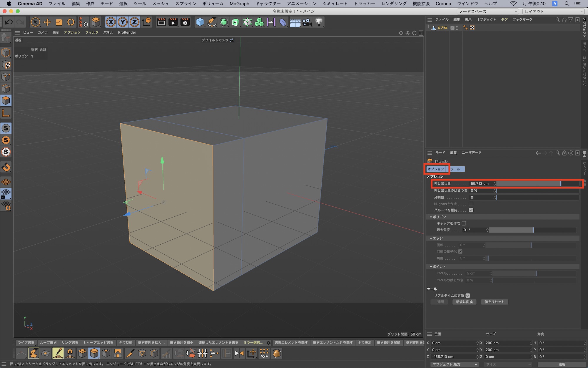Image resolution: width=588 pixels, height=368 pixels.
Task: Toggle the リアルタイムに更新 checkbox
Action: click(468, 296)
